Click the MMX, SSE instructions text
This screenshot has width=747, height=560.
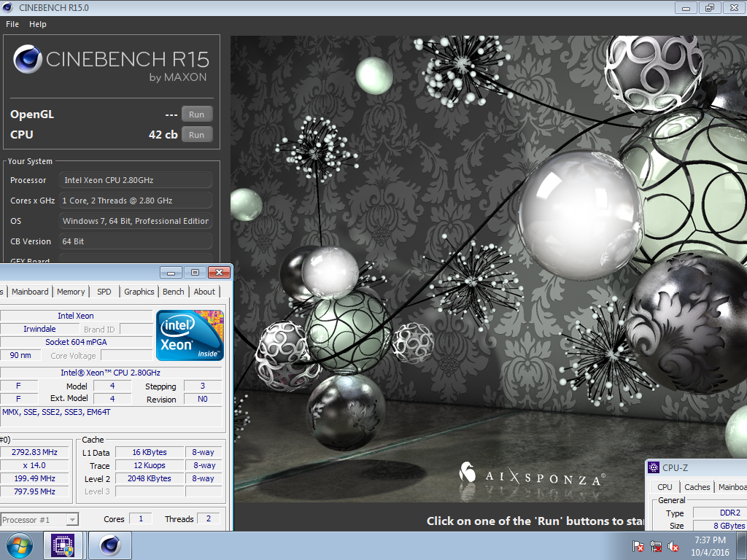click(56, 412)
